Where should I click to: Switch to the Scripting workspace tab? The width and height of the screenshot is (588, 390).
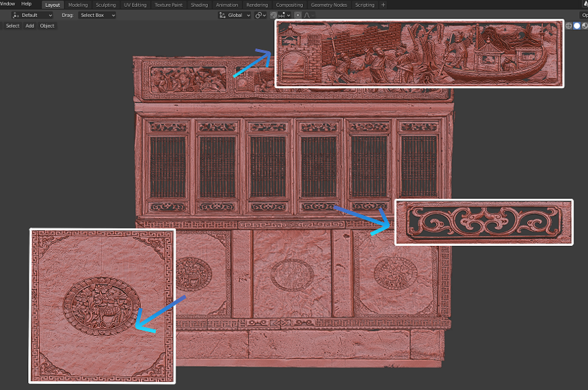(364, 5)
